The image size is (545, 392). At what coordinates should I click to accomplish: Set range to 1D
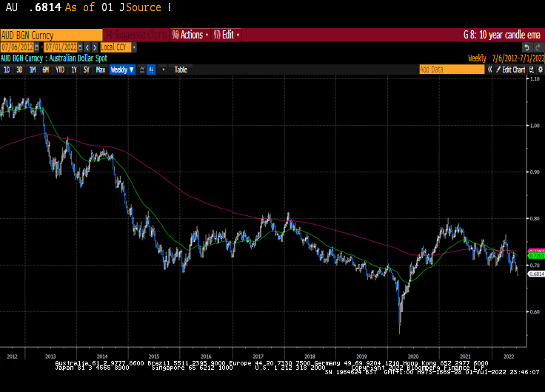click(x=7, y=70)
